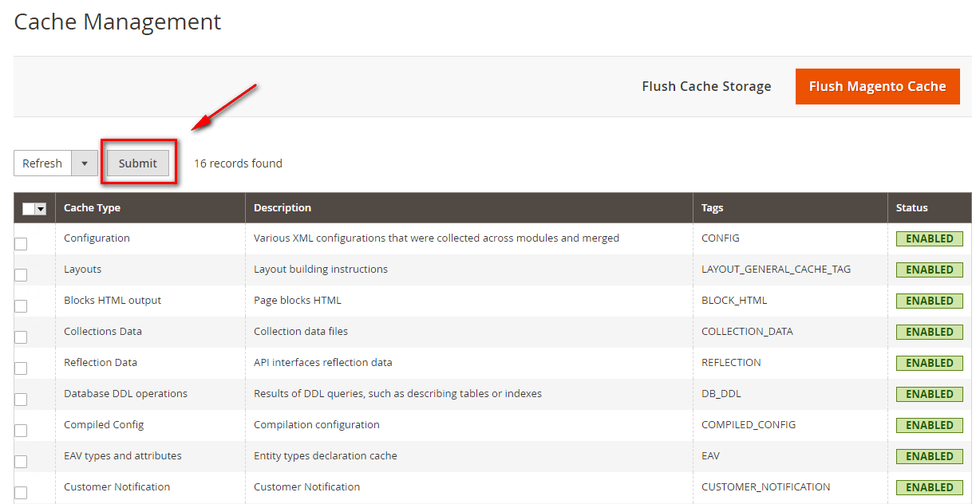Expand the arrow next to the Refresh action
The width and height of the screenshot is (980, 504).
[x=85, y=163]
